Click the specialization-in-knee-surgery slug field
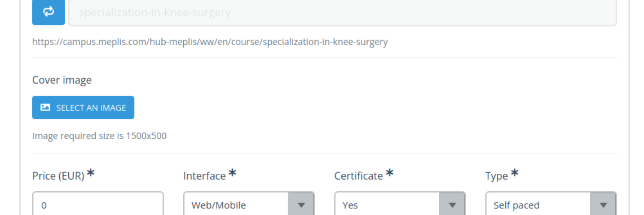The height and width of the screenshot is (215, 644). point(342,12)
